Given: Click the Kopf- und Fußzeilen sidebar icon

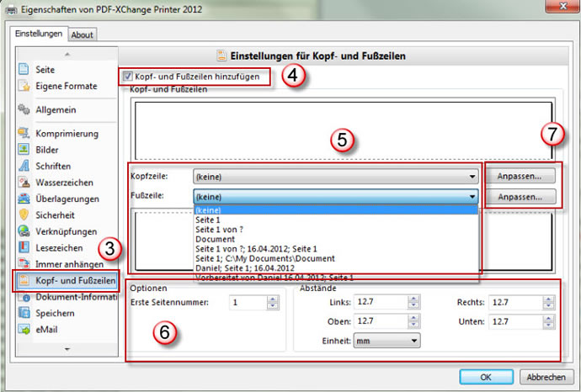Looking at the screenshot, I should tap(24, 280).
